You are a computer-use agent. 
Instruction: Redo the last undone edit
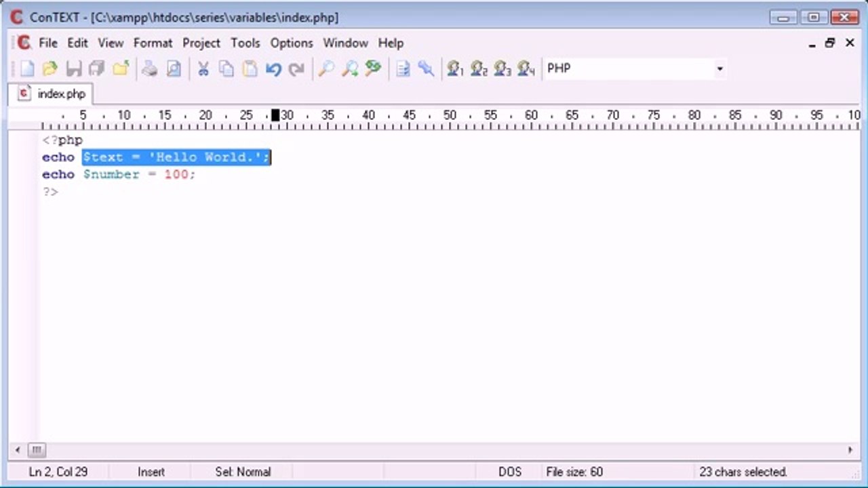[296, 68]
